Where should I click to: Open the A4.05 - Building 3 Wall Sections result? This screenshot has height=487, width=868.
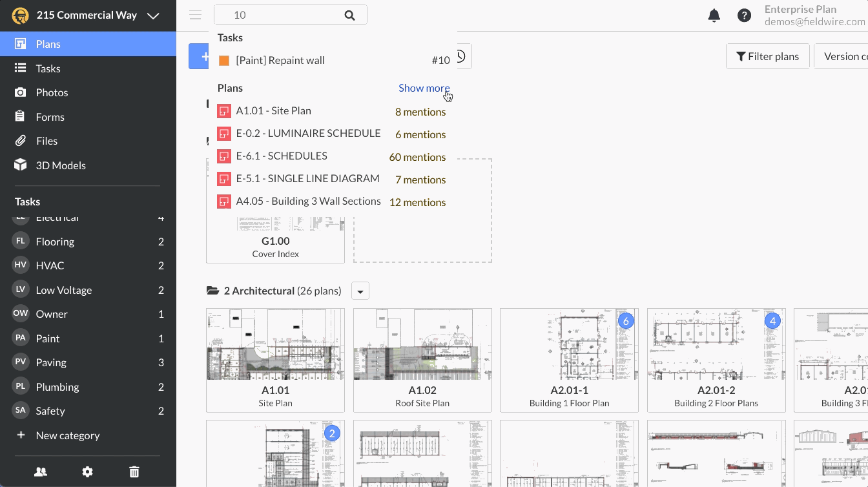334,202
